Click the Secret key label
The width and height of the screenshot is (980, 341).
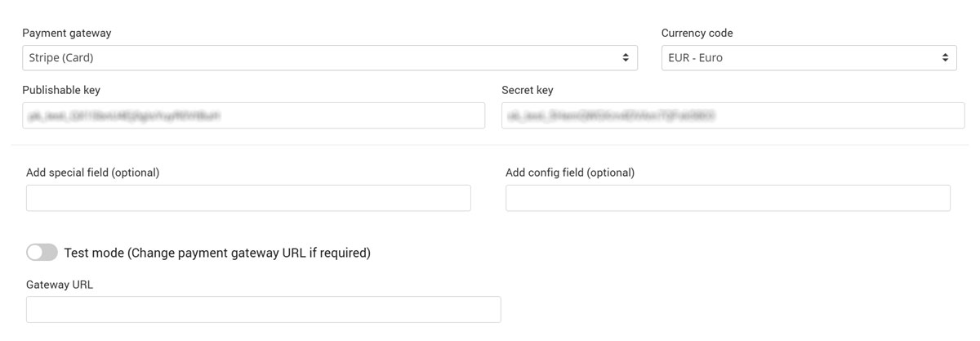[x=528, y=90]
